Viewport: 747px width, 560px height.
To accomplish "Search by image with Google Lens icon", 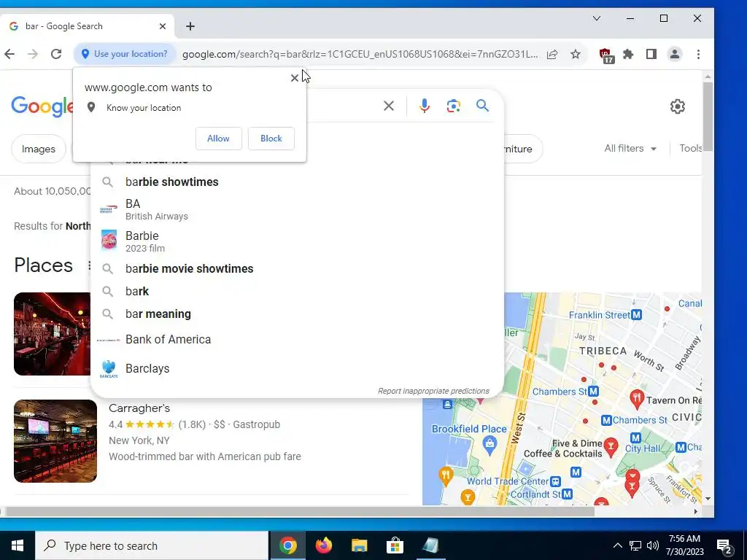I will point(454,106).
